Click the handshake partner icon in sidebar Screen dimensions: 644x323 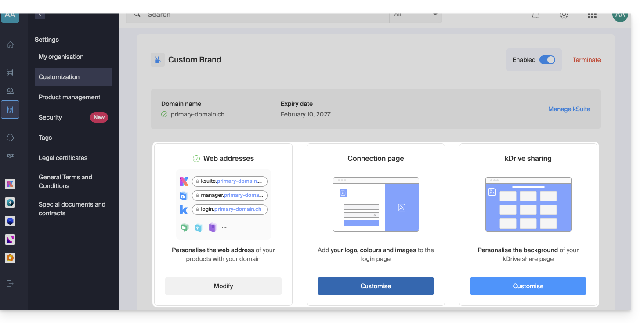10,156
